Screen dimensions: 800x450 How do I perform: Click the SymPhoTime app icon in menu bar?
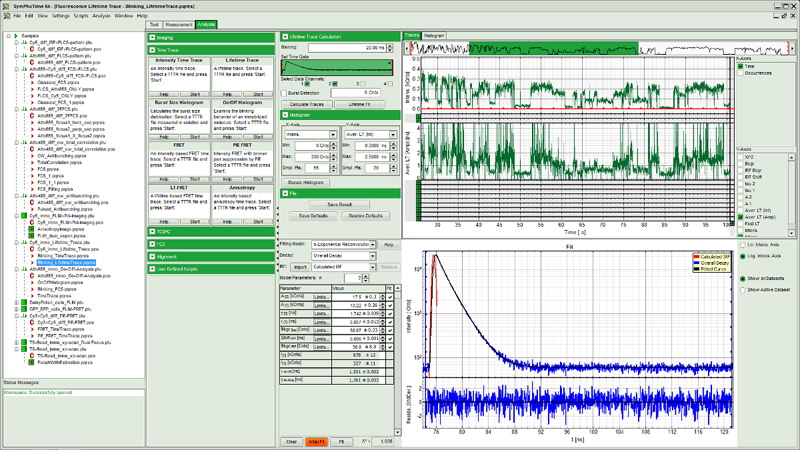pos(6,16)
